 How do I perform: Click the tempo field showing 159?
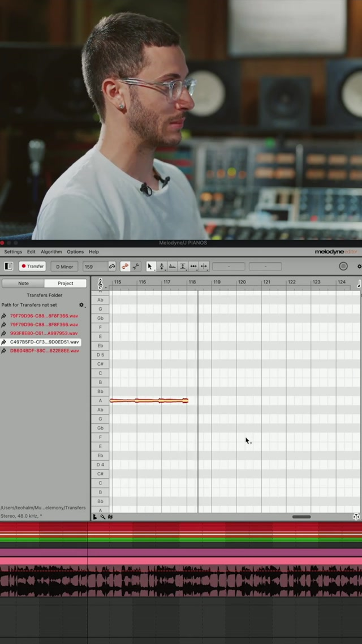94,266
